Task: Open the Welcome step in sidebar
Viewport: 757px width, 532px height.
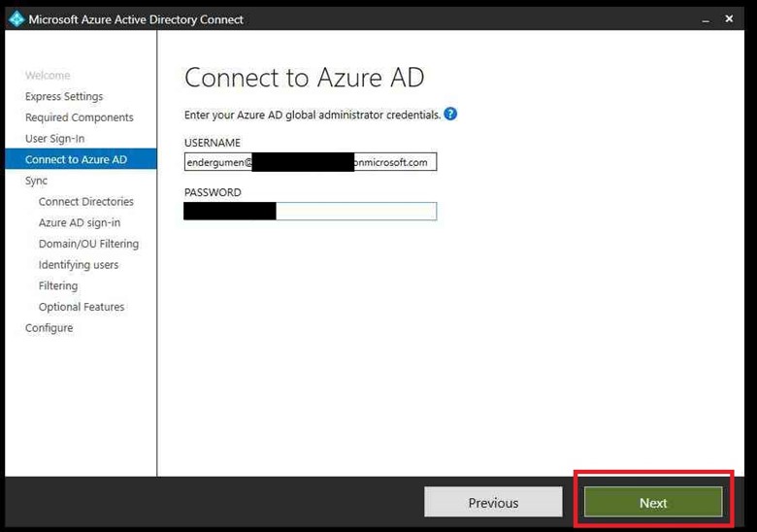Action: pyautogui.click(x=48, y=76)
